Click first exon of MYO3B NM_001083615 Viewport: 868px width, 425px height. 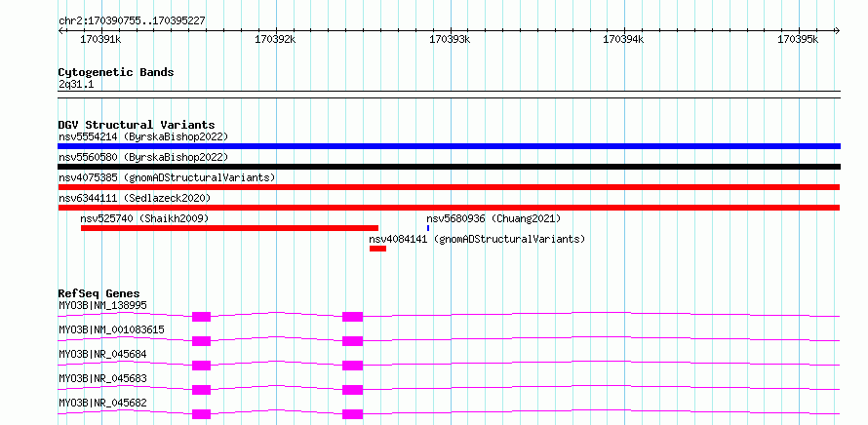click(202, 341)
